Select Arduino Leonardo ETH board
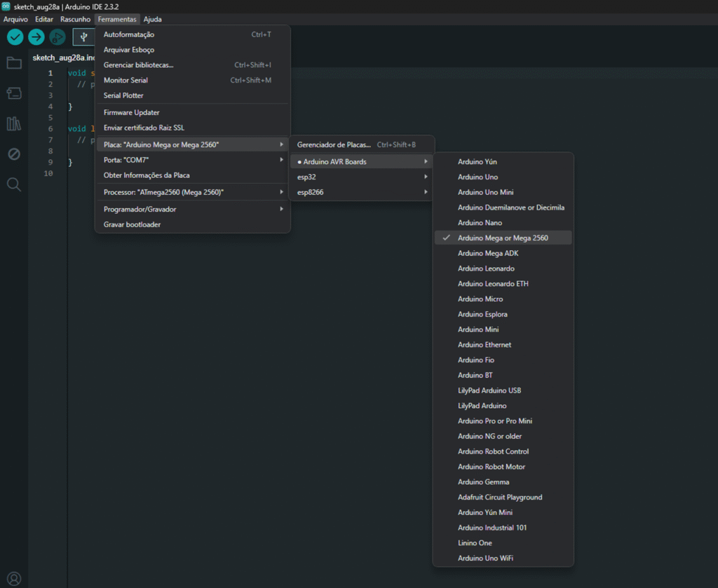718x588 pixels. (x=503, y=284)
